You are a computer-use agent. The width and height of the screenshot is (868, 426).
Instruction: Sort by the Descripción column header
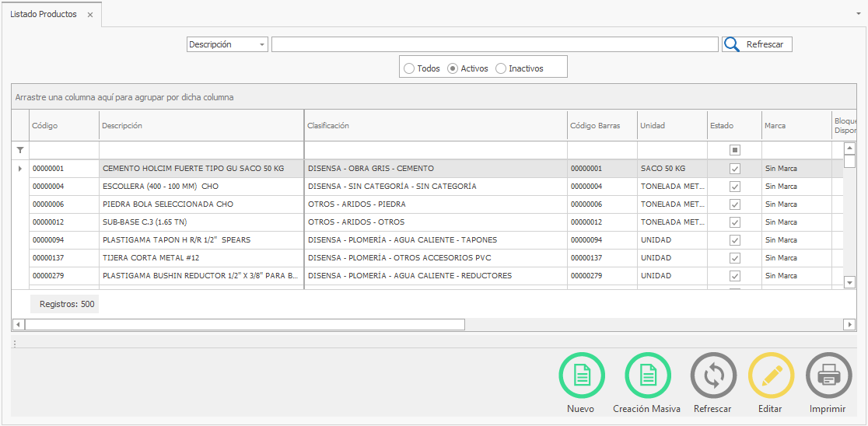click(201, 126)
